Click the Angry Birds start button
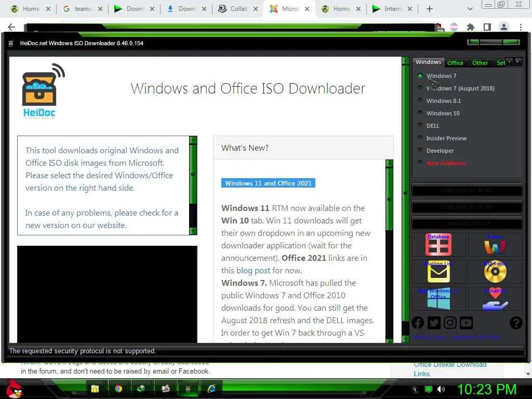This screenshot has width=532, height=399. pos(14,389)
